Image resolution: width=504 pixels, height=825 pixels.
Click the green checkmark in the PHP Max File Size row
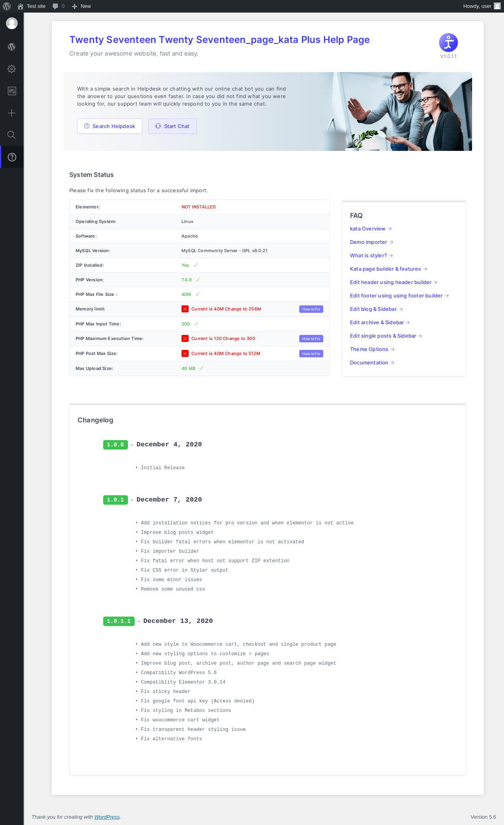(x=198, y=294)
